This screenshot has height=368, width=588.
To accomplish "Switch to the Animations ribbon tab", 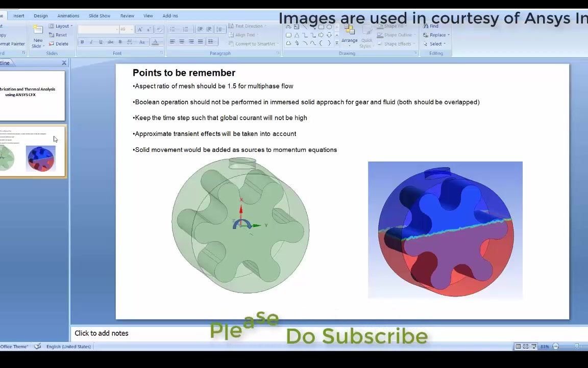I will [68, 15].
